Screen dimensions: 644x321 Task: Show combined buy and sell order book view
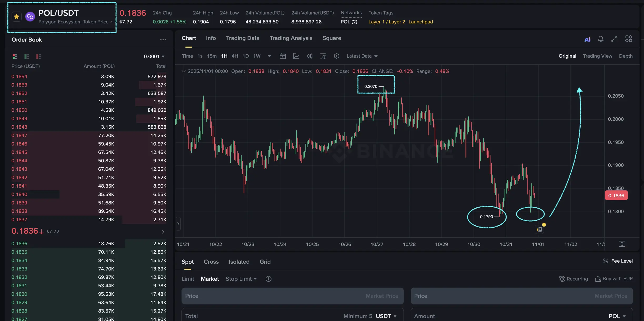point(15,56)
